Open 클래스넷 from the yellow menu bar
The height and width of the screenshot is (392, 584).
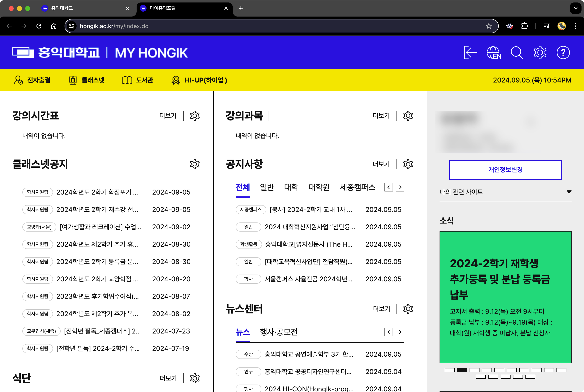tap(87, 80)
